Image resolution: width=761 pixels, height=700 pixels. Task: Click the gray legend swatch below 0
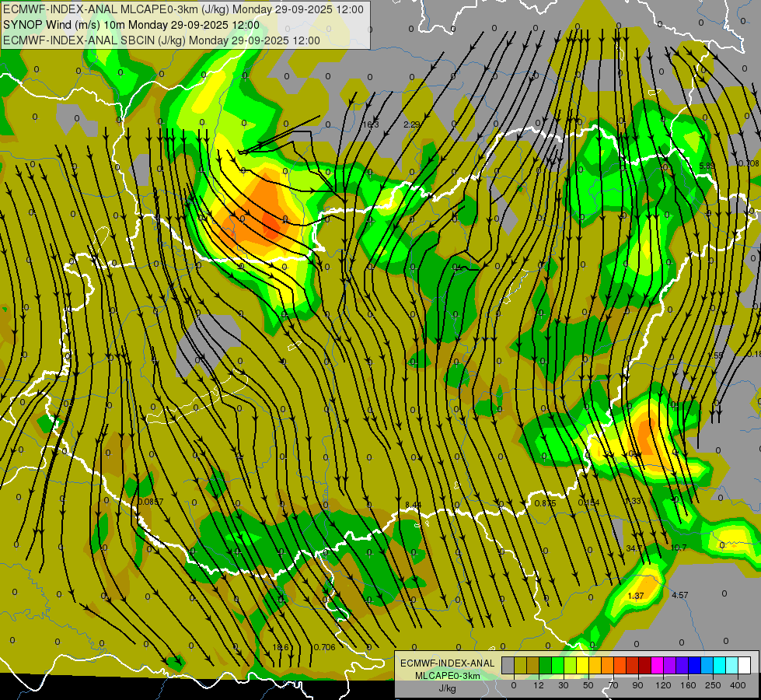coord(508,666)
